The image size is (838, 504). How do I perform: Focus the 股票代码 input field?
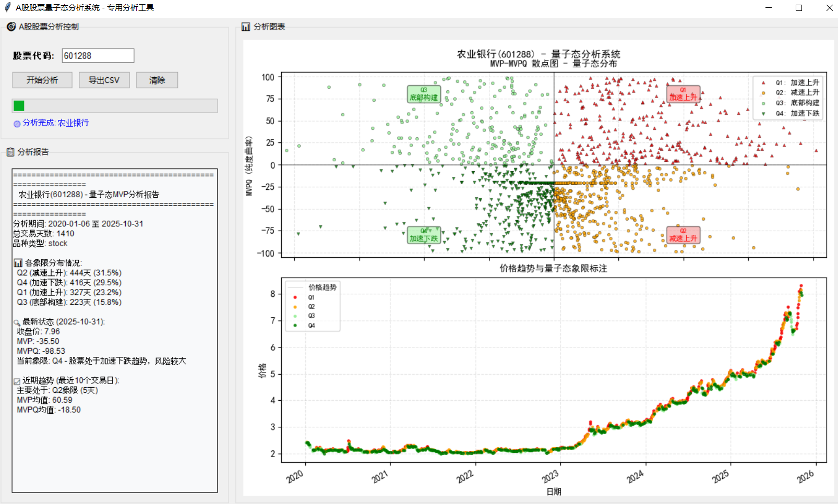point(98,56)
